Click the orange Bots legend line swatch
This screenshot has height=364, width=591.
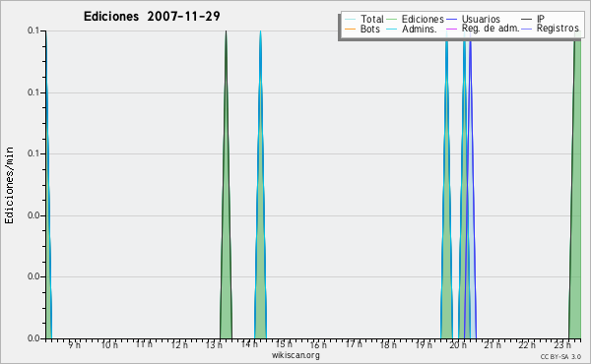(x=350, y=29)
